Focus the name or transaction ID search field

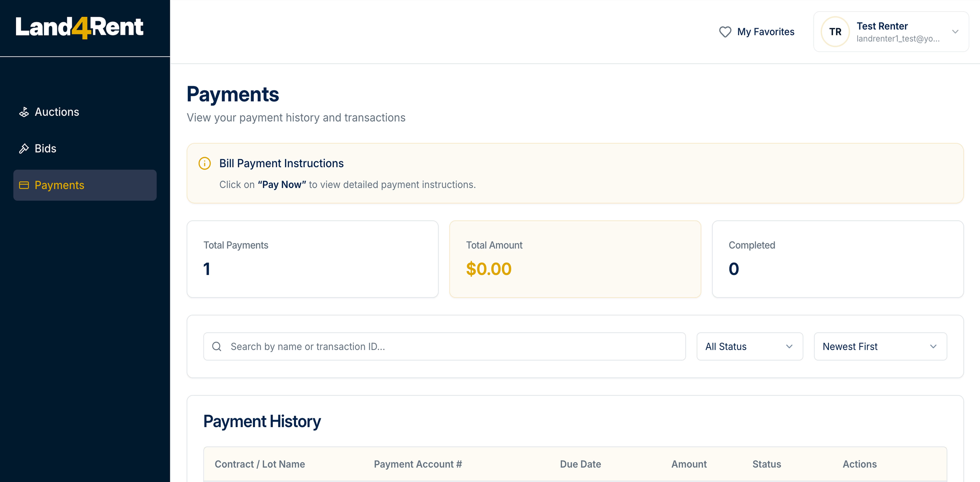tap(453, 347)
